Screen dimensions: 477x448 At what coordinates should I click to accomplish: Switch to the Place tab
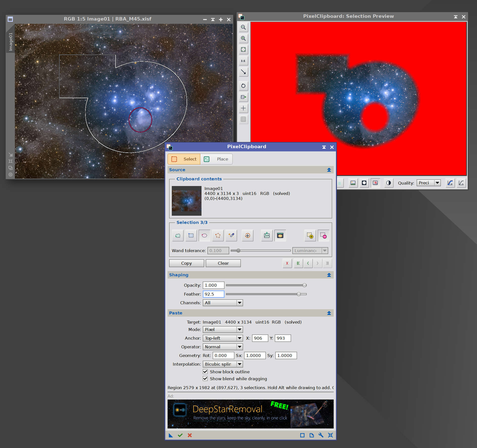click(x=216, y=159)
